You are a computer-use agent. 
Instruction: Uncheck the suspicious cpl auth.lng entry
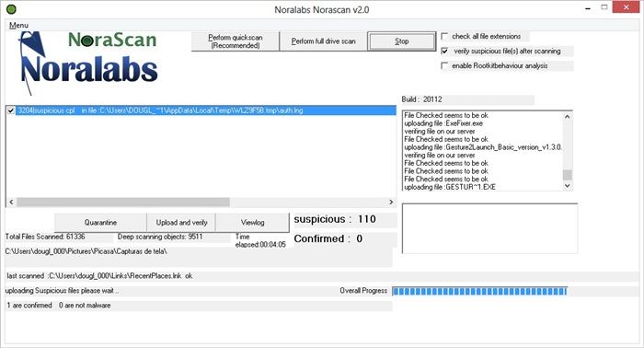tap(11, 110)
